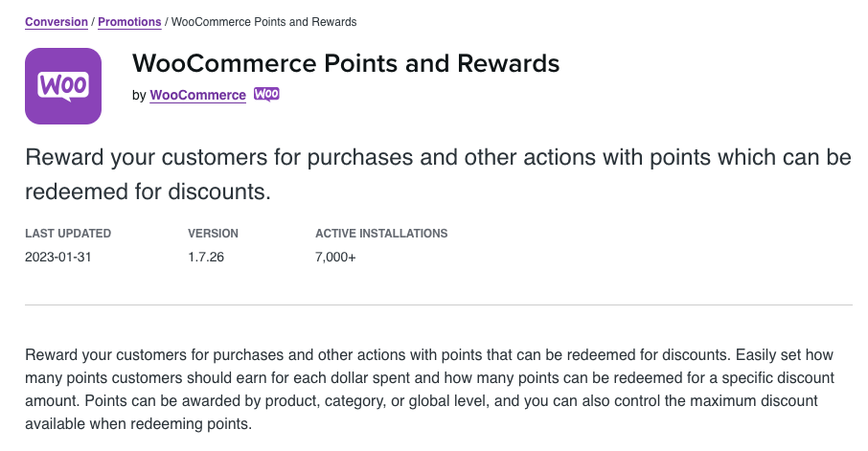Click the ACTIVE INSTALLATIONS label
The image size is (868, 451).
[x=381, y=234]
